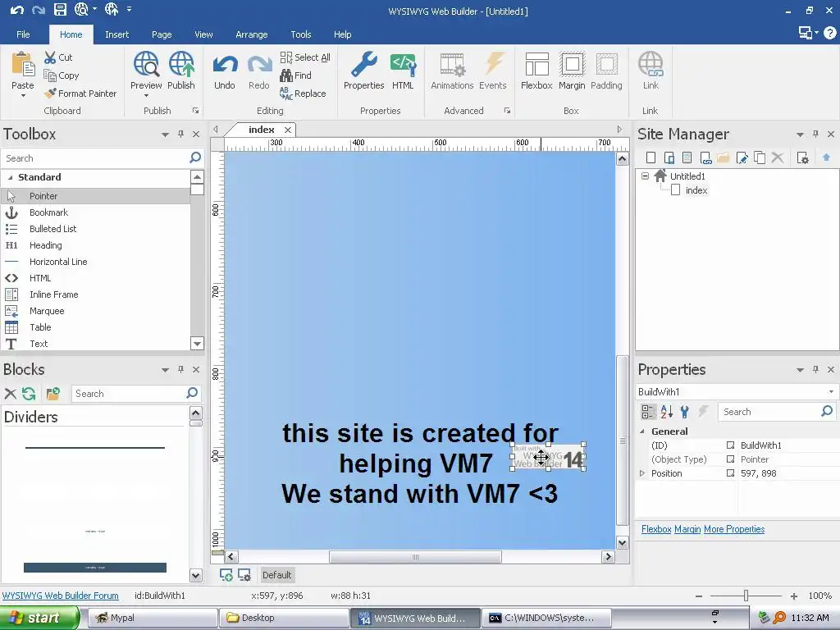Viewport: 840px width, 630px height.
Task: Open the Animations tool
Action: (x=452, y=71)
